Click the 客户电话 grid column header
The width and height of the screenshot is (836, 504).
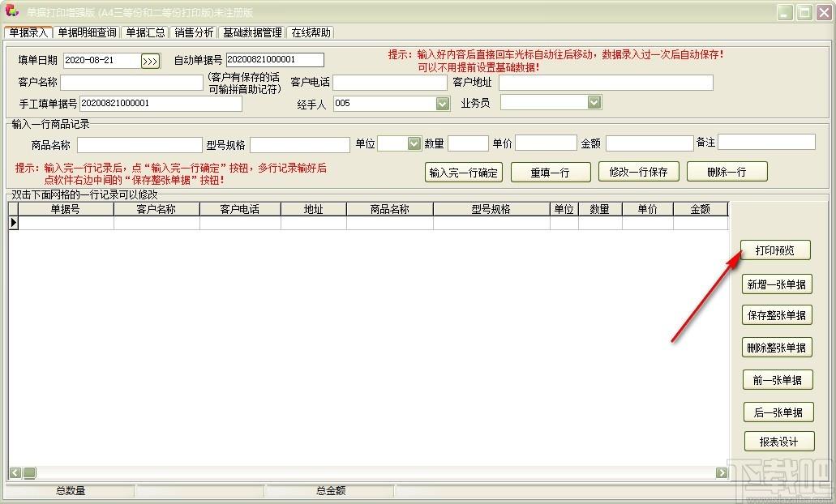[241, 209]
